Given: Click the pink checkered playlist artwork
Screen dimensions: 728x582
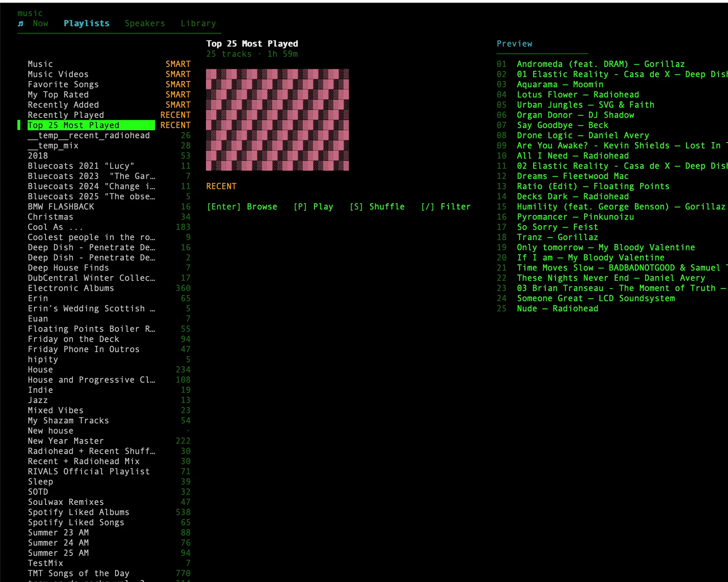Looking at the screenshot, I should 277,120.
